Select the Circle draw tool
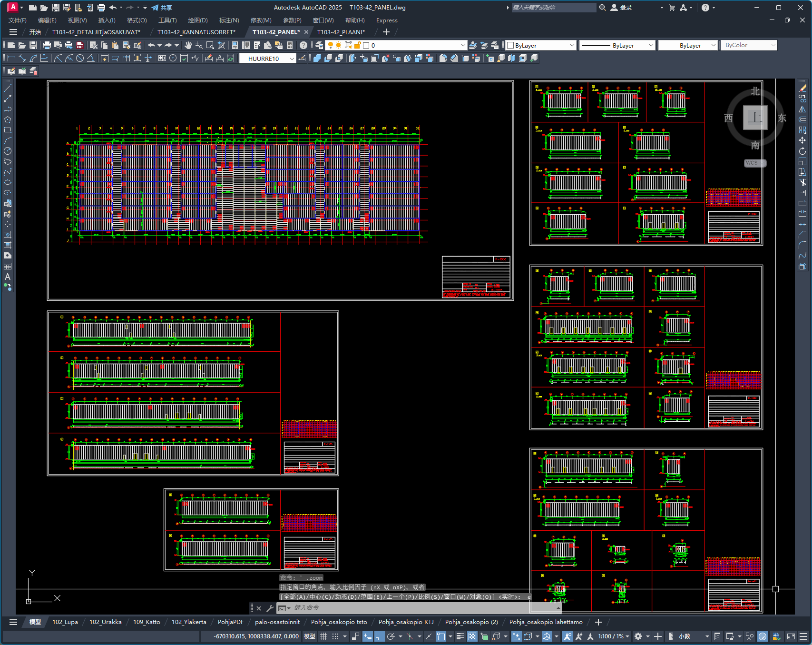This screenshot has height=645, width=812. click(x=8, y=151)
